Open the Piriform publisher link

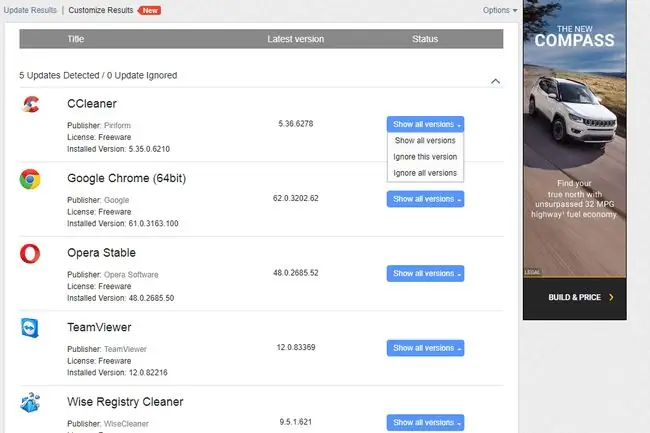pos(117,125)
